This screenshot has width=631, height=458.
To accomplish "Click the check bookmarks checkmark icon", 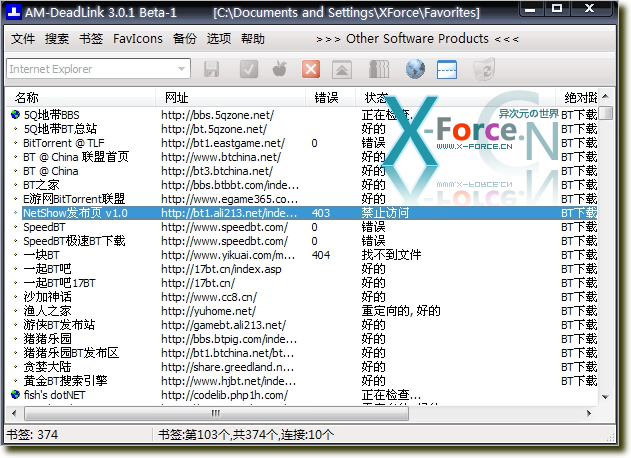I will click(249, 69).
